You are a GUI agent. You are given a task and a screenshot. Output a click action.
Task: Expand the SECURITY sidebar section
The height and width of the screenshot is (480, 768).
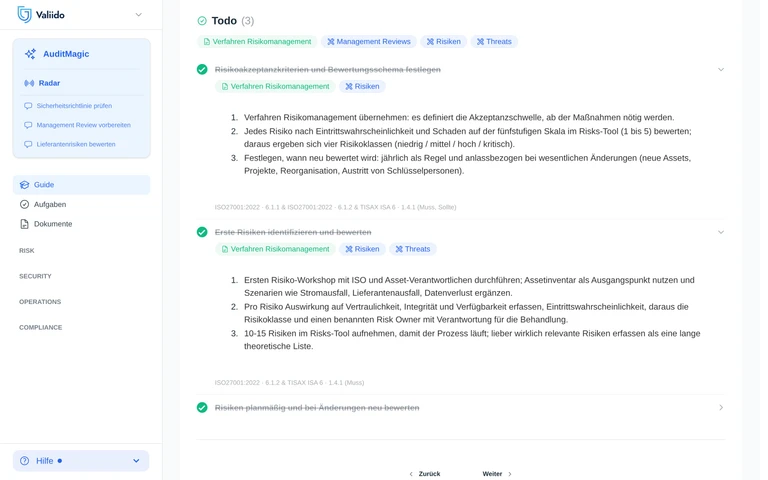pyautogui.click(x=35, y=276)
